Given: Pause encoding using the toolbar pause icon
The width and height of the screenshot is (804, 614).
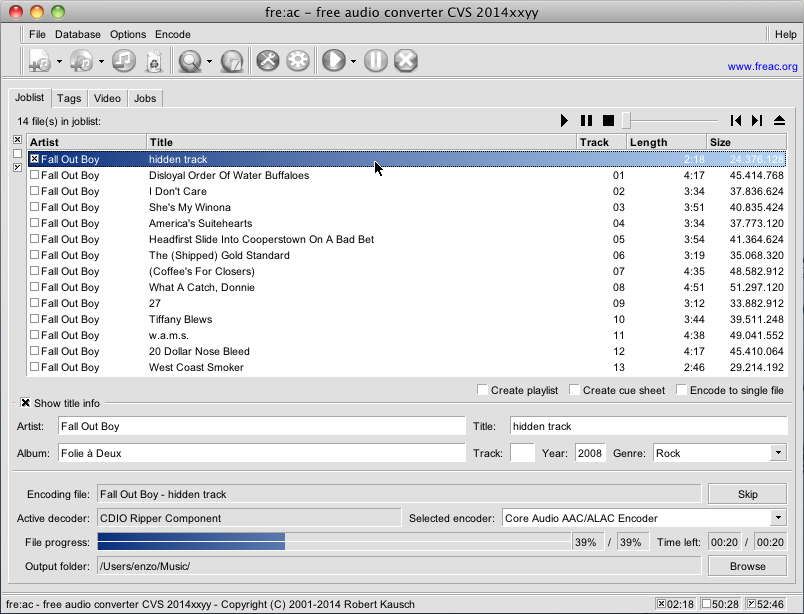Looking at the screenshot, I should pyautogui.click(x=376, y=61).
